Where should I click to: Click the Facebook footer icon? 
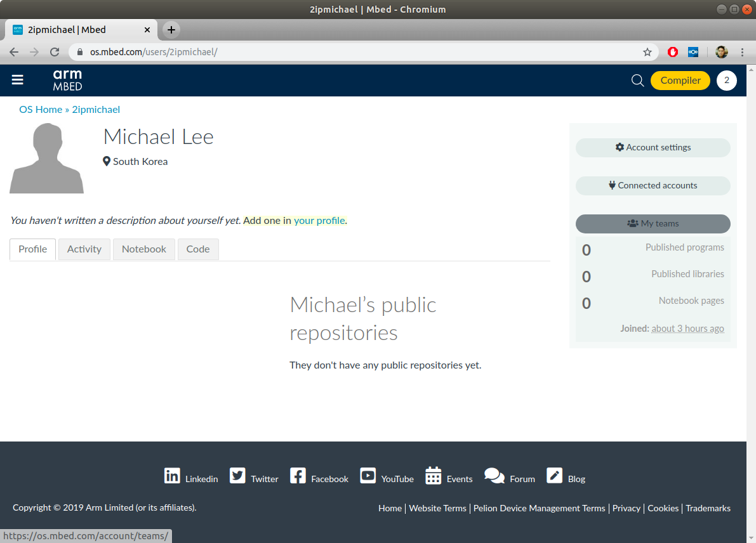(298, 476)
